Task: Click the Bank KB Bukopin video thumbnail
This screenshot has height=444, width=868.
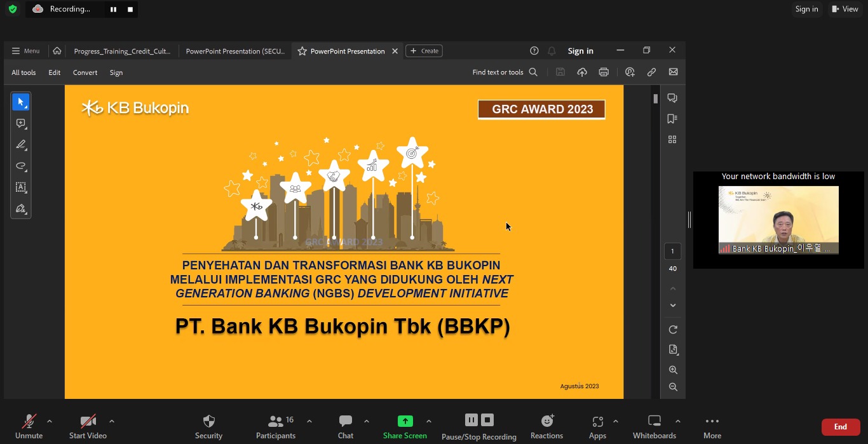Action: (778, 220)
